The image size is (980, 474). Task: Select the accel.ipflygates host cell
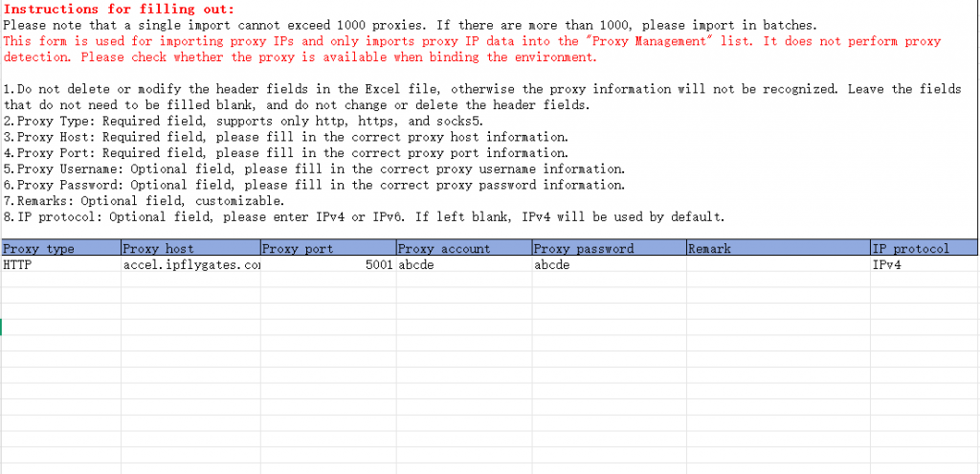pyautogui.click(x=189, y=264)
